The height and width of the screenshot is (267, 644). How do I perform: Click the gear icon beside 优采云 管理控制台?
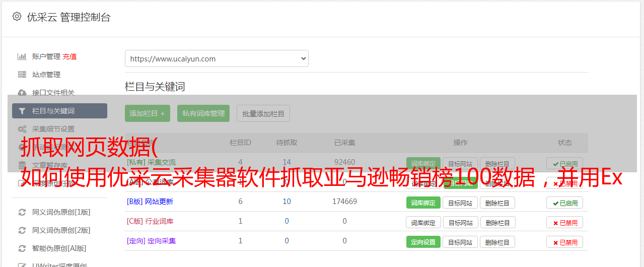pos(17,17)
